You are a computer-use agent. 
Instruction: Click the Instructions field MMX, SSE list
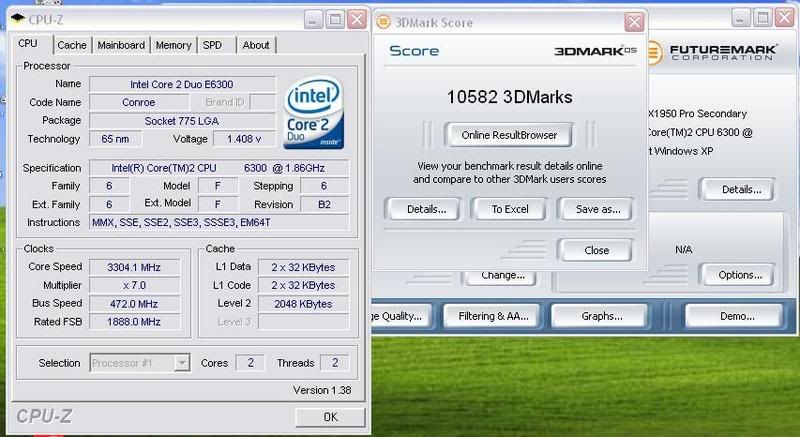[x=219, y=222]
